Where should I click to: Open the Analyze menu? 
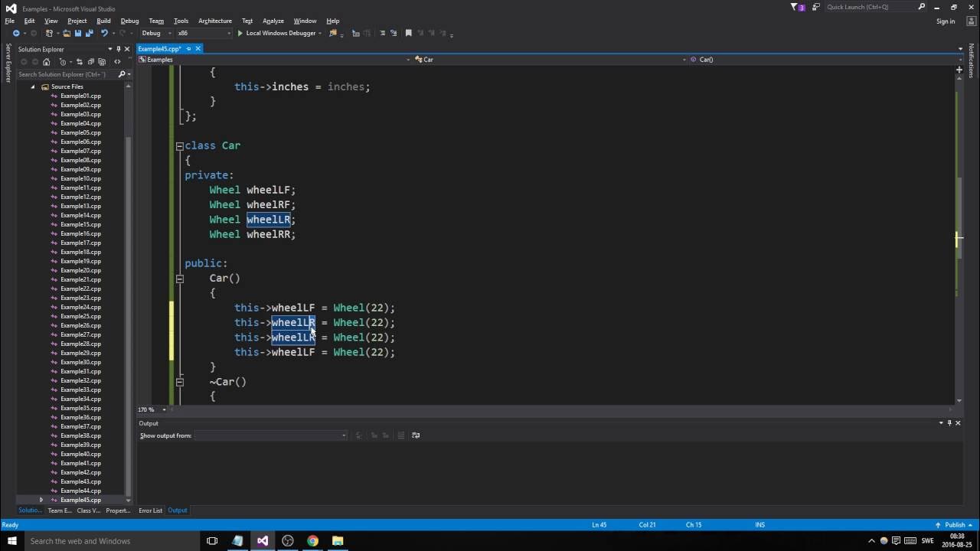click(x=273, y=21)
